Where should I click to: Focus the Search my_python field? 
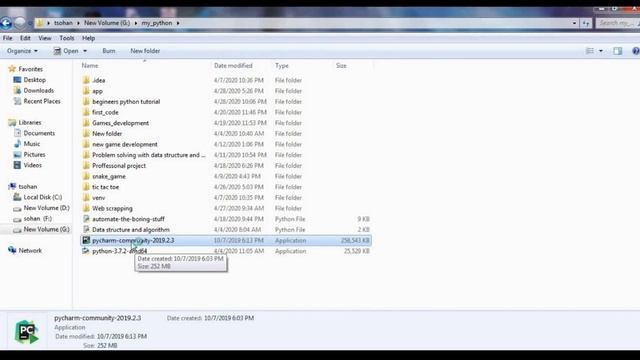617,23
